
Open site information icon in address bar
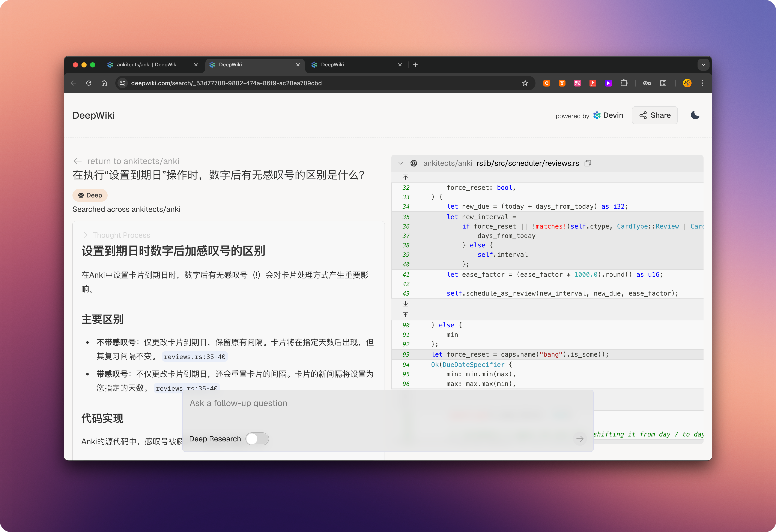click(x=123, y=83)
